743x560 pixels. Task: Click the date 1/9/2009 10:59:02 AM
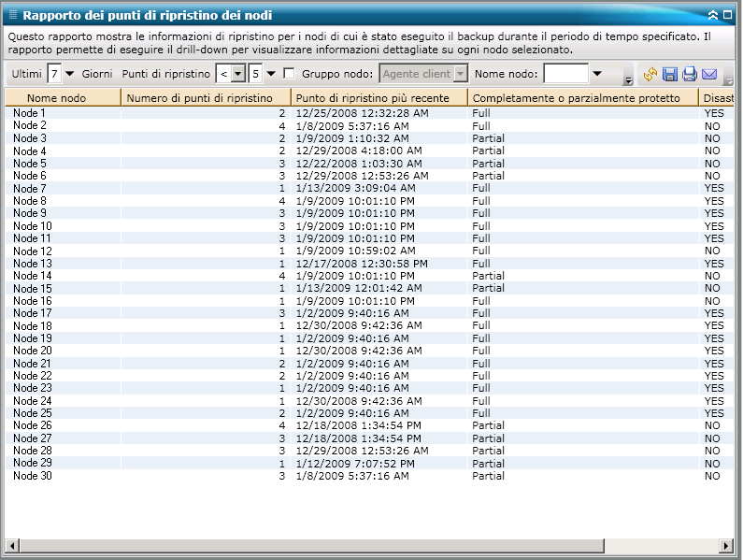tap(355, 251)
